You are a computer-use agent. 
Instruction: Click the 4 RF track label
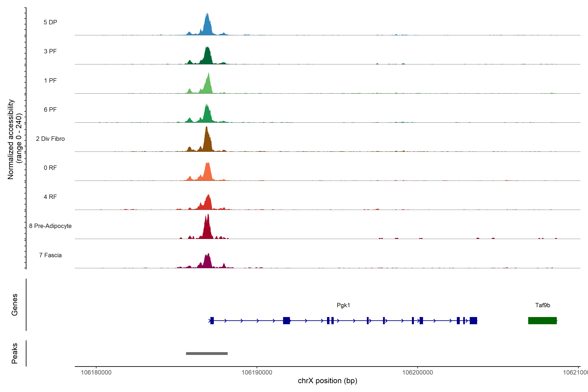coord(50,197)
